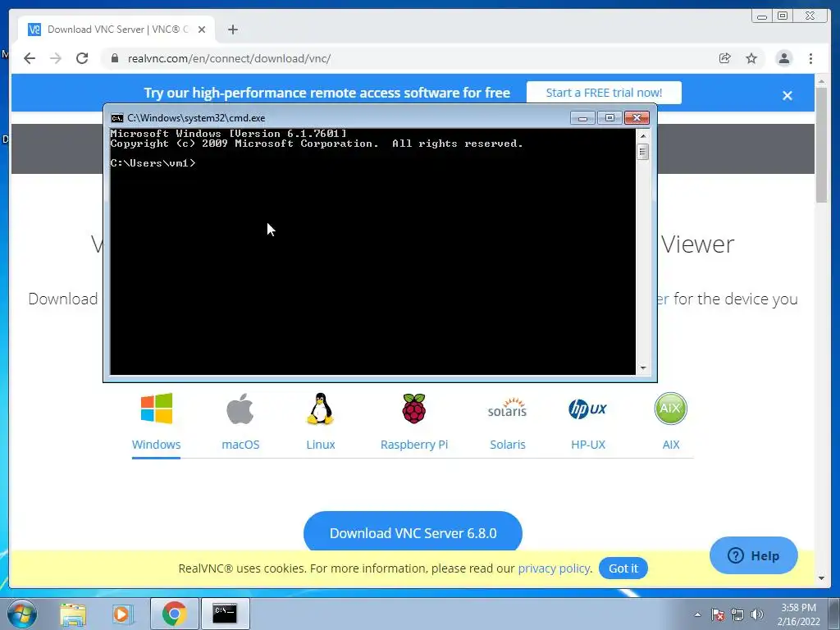Click the Chrome taskbar icon

(174, 614)
